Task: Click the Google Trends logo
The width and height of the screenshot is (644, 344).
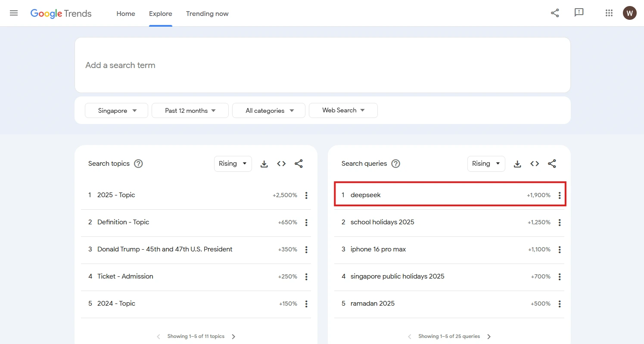Action: (x=61, y=13)
